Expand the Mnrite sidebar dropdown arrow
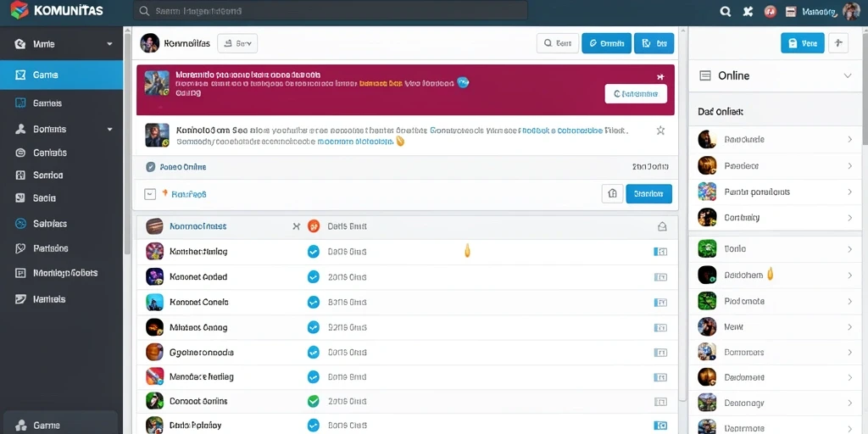Image resolution: width=868 pixels, height=434 pixels. tap(109, 44)
